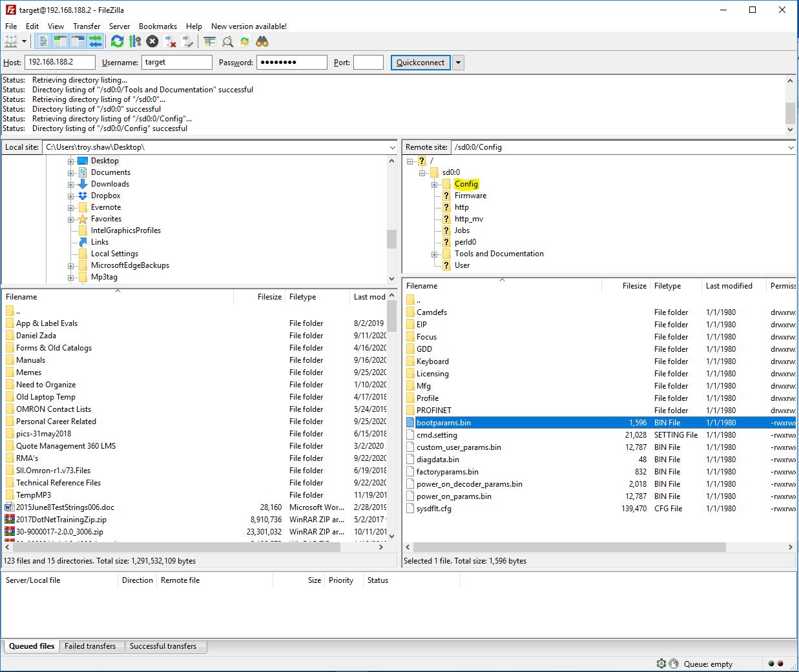
Task: Toggle processing of the transfer queue
Action: [x=135, y=41]
